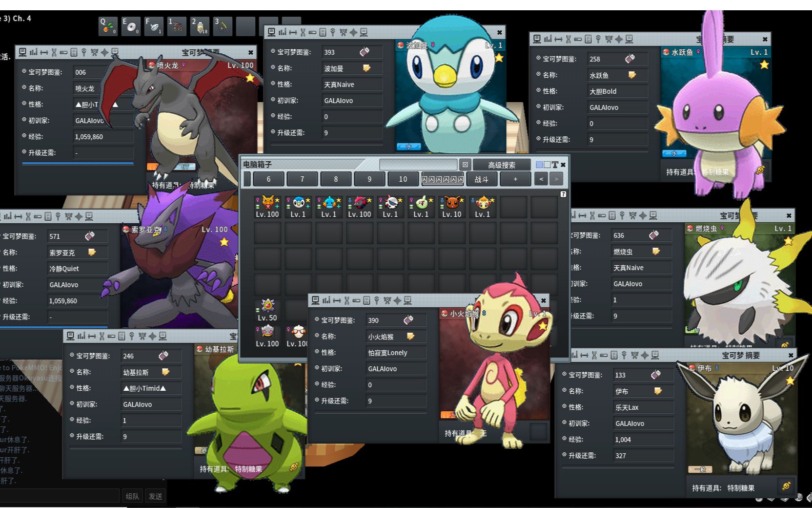The height and width of the screenshot is (508, 812).
Task: Switch to PC box tab 10
Action: click(x=403, y=179)
